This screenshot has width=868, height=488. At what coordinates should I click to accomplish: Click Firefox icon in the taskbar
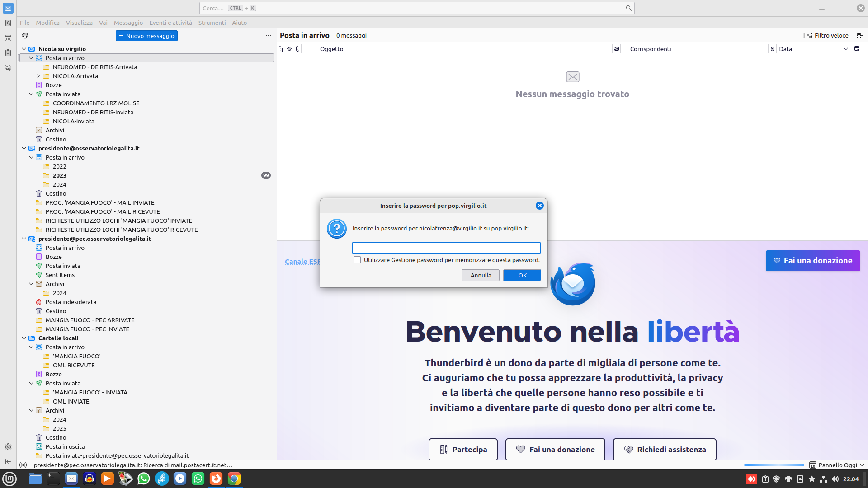click(x=216, y=479)
